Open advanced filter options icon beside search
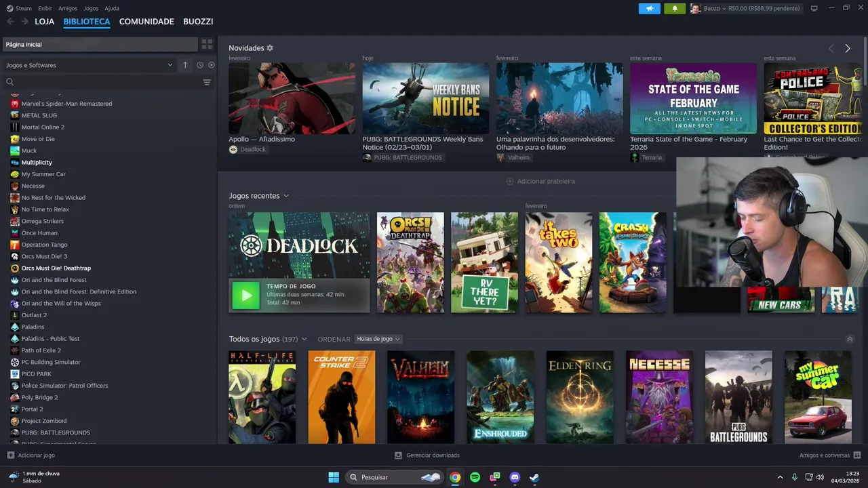The image size is (868, 488). pos(207,82)
